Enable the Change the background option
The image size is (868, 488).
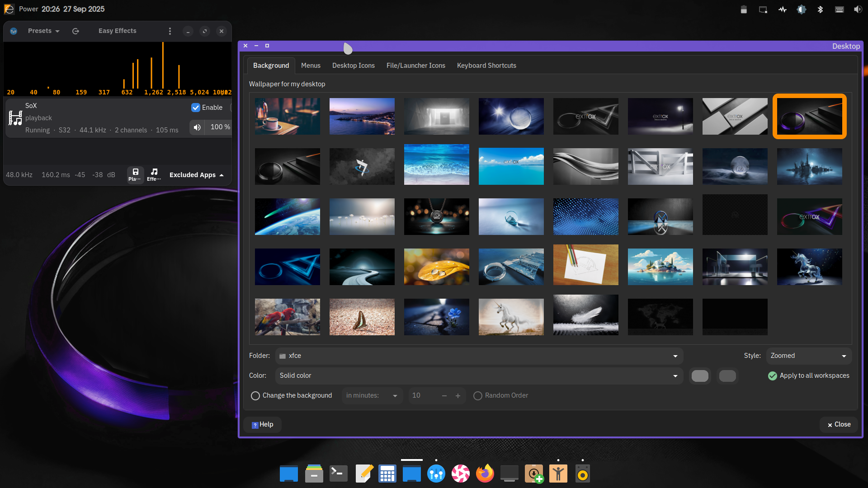(255, 396)
